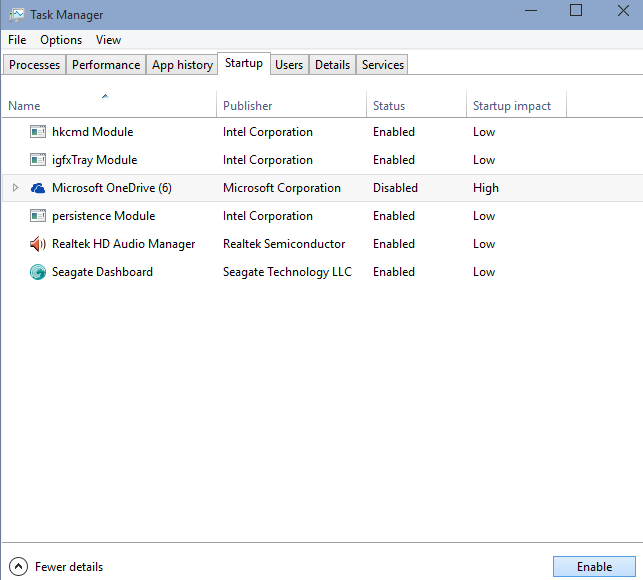Go to the App history tab
The width and height of the screenshot is (643, 580).
(182, 65)
